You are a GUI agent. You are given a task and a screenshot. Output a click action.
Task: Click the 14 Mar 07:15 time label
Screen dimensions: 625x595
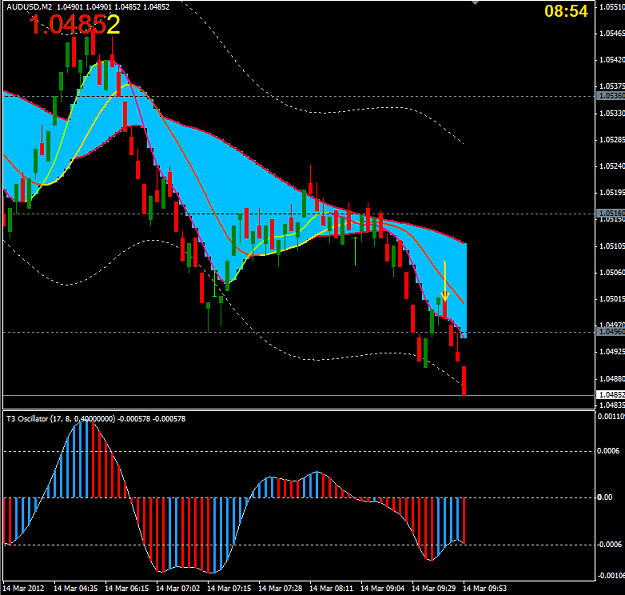point(229,588)
